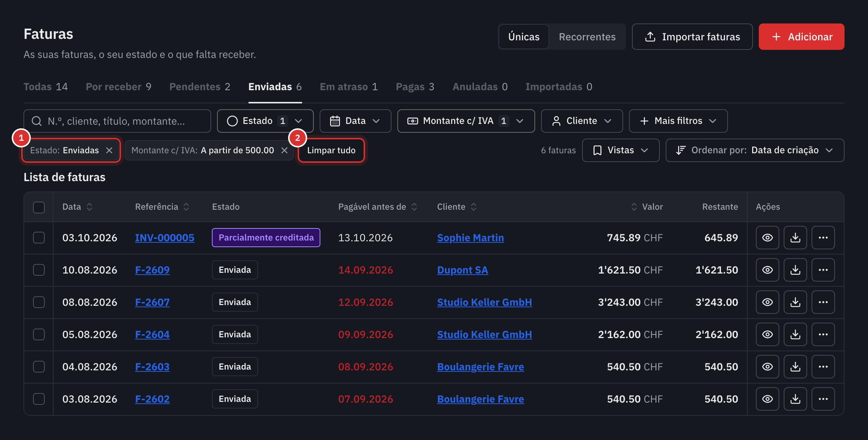Open the Vistas dropdown

(621, 150)
